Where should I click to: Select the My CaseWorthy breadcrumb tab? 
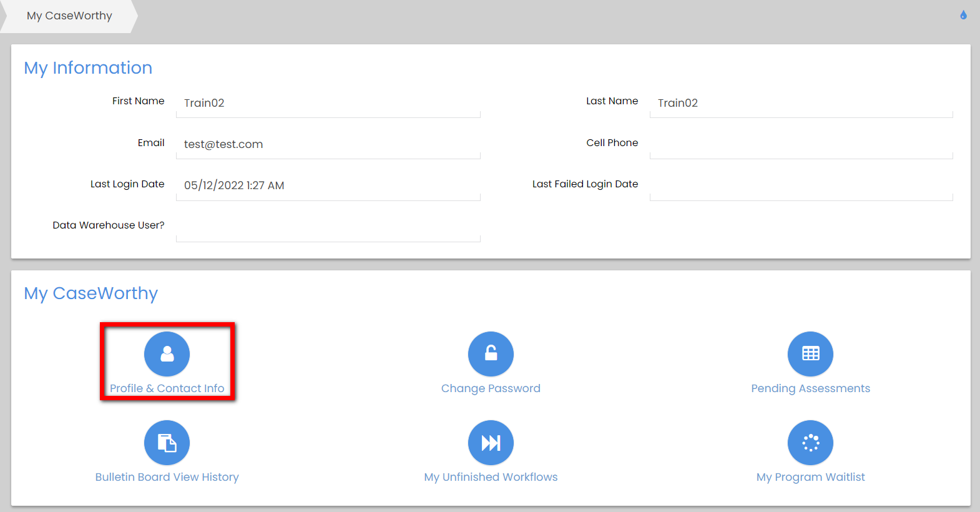point(69,16)
